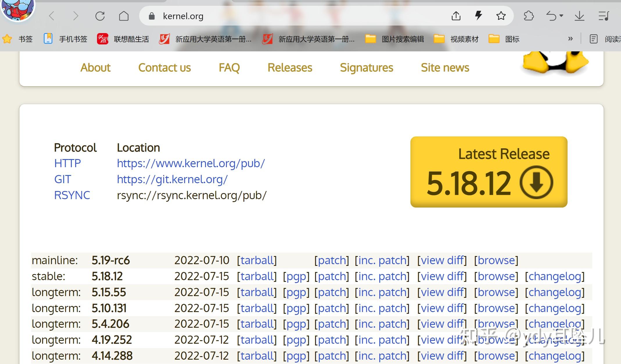Click the padlock site security icon
The width and height of the screenshot is (621, 364).
click(x=152, y=16)
